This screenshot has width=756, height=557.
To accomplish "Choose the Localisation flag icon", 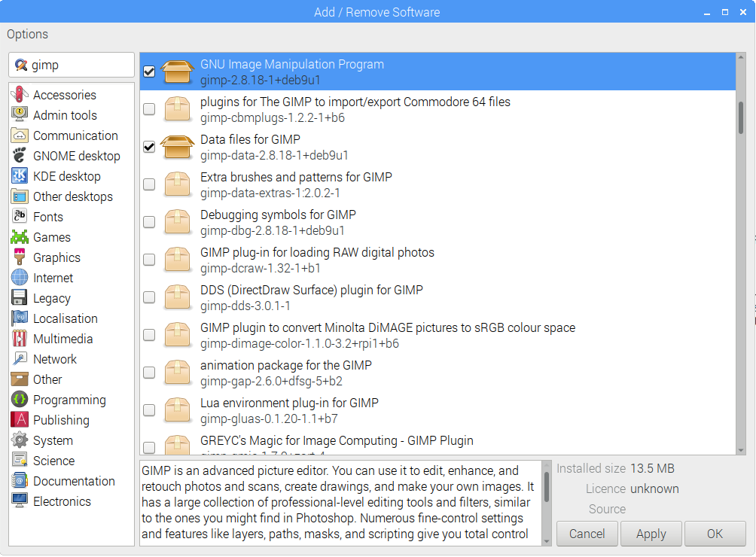I will (x=20, y=318).
